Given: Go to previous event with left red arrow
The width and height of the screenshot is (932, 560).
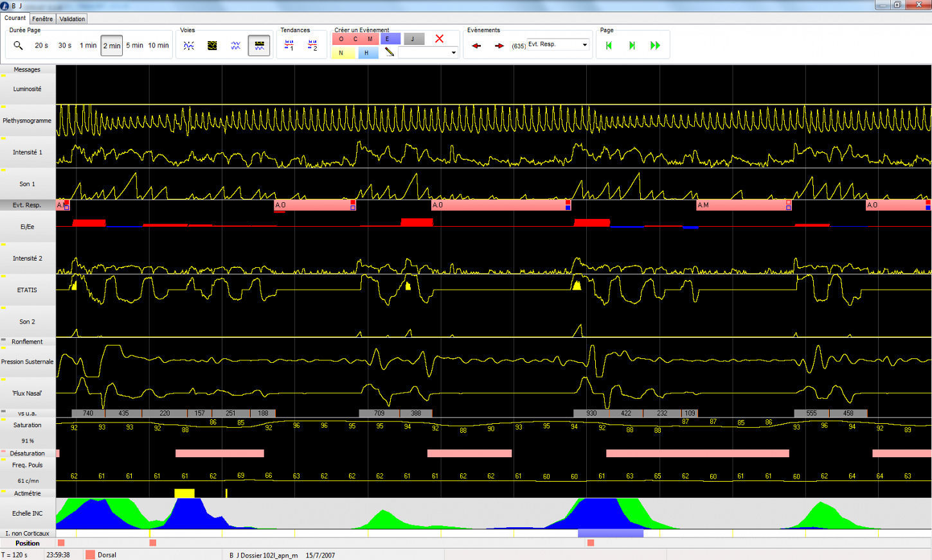Looking at the screenshot, I should point(476,46).
